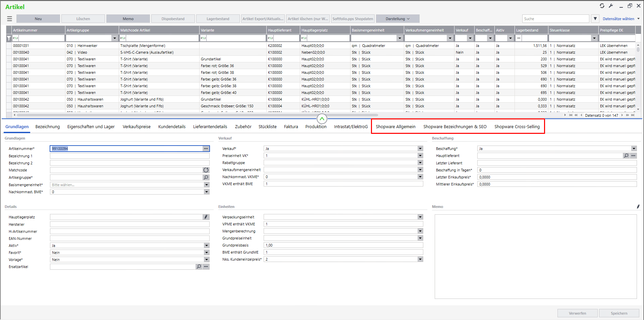Open the Artikelgruppe search magnifier
This screenshot has height=320, width=644.
click(206, 177)
